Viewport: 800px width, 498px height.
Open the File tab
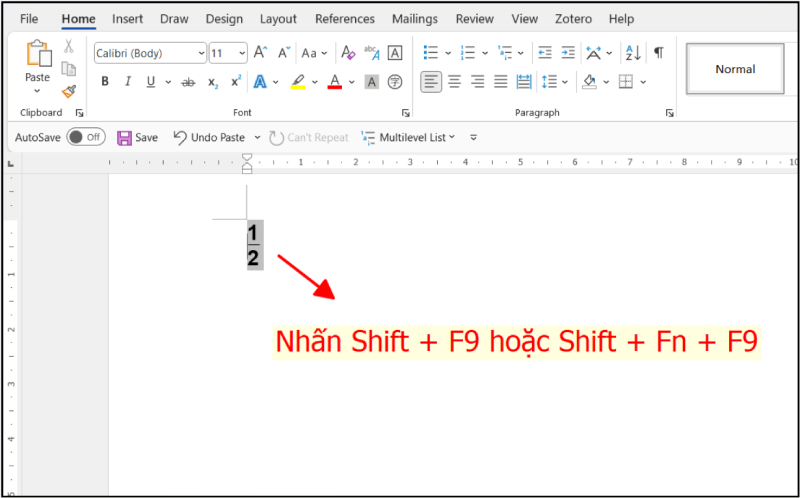(29, 19)
